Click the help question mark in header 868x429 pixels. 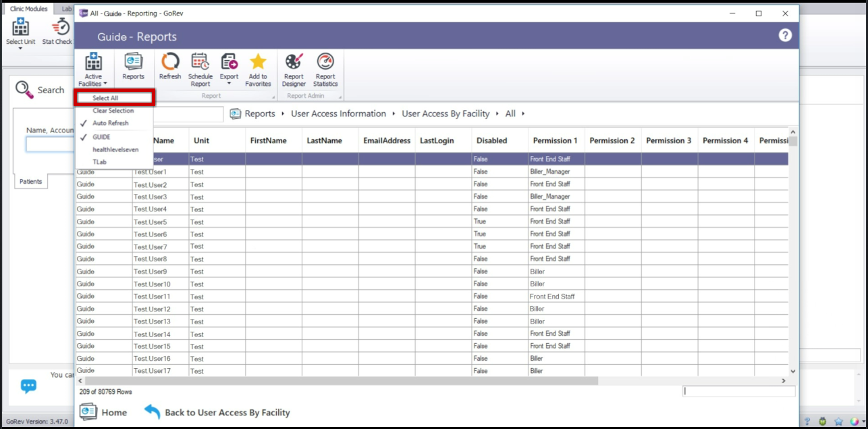coord(785,35)
